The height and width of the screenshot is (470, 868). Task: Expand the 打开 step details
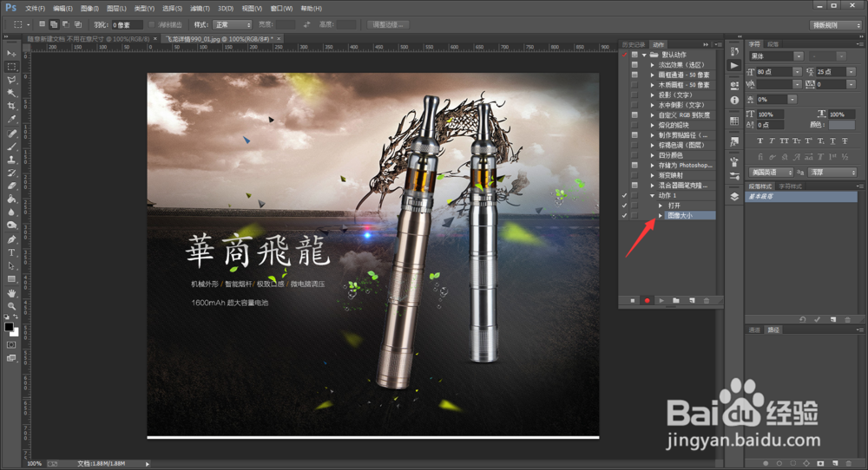pos(661,206)
